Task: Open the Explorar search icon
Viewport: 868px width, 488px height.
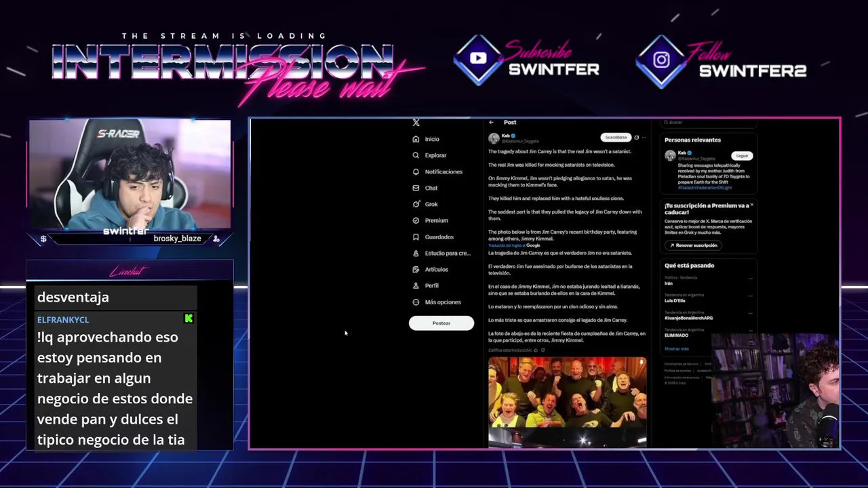Action: 416,155
